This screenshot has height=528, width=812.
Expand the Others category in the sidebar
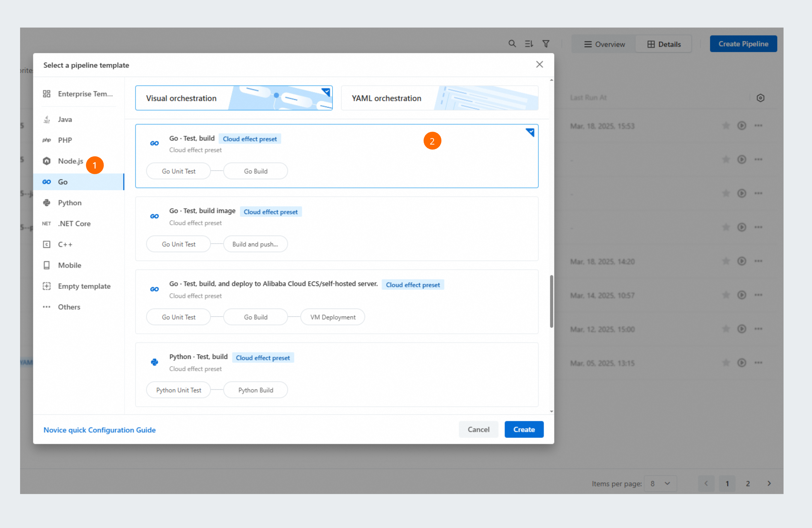point(69,307)
